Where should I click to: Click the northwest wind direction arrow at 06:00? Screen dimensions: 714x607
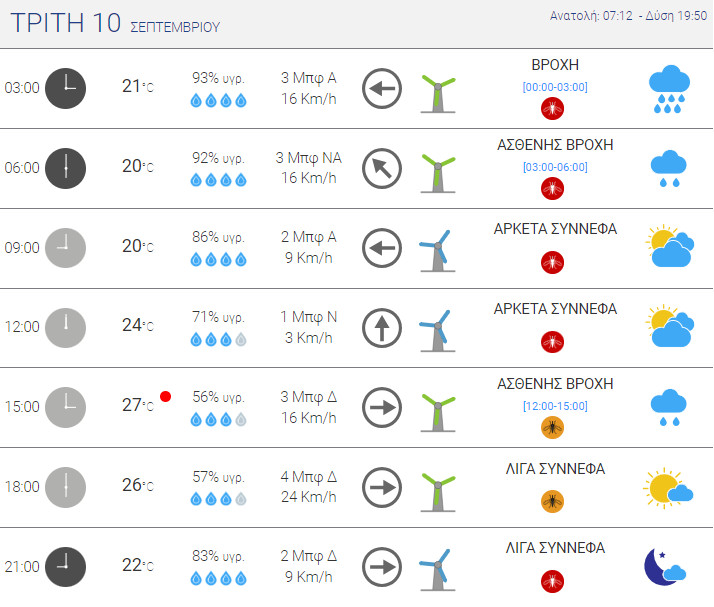[x=382, y=168]
